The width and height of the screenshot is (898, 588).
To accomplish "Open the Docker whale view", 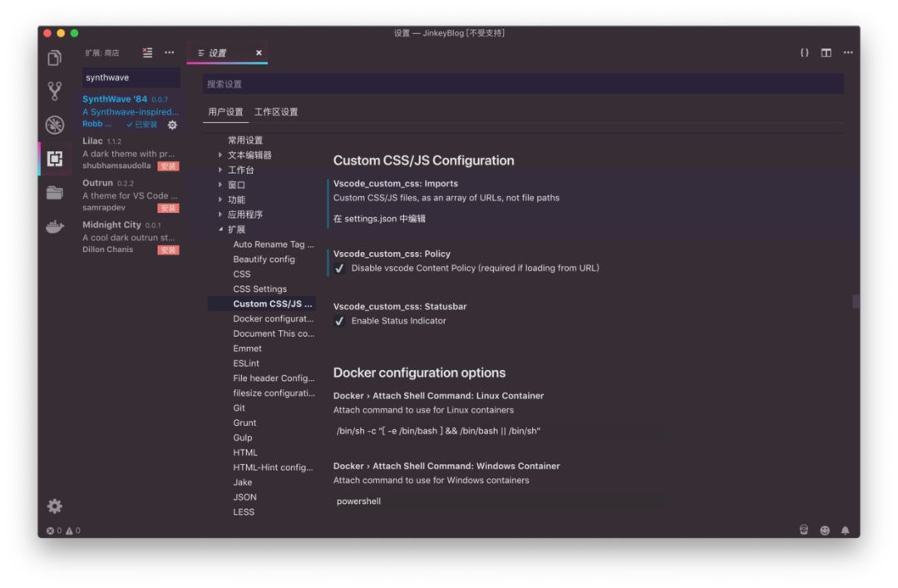I will click(54, 227).
